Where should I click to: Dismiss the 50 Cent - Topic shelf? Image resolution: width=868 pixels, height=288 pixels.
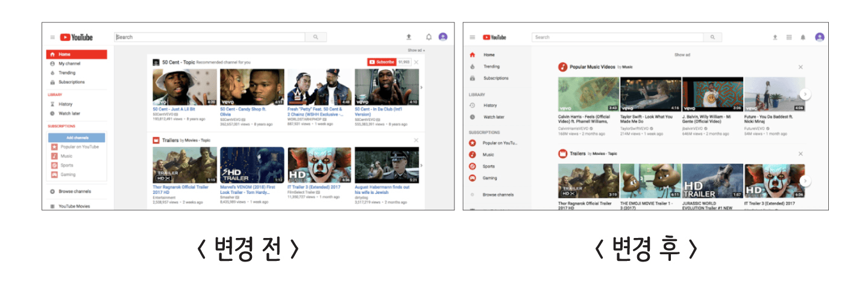(x=417, y=62)
